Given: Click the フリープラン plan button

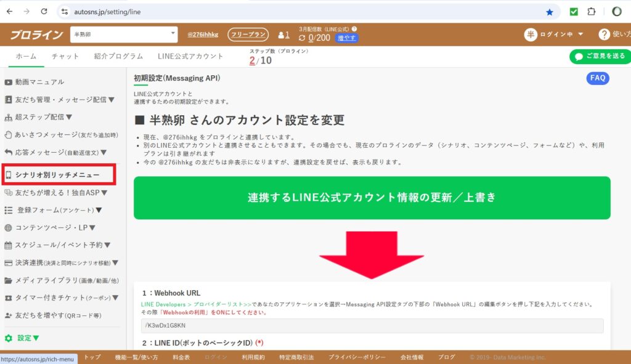Looking at the screenshot, I should (x=248, y=34).
